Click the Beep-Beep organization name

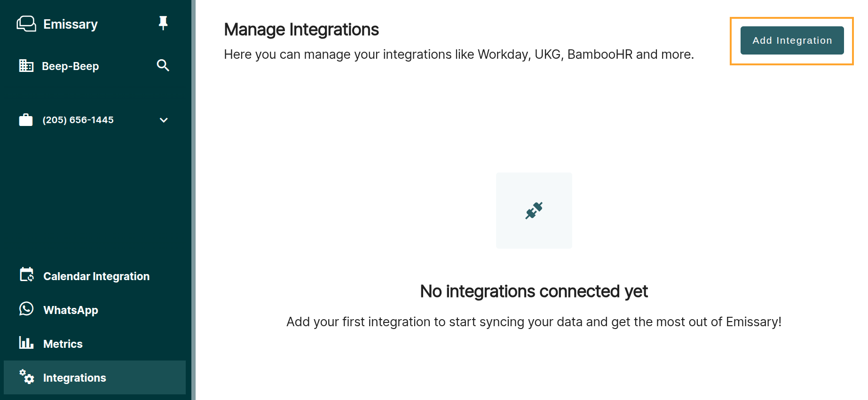[71, 66]
